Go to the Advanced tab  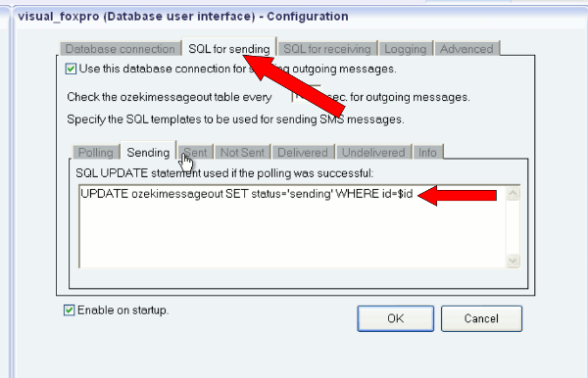tap(466, 49)
